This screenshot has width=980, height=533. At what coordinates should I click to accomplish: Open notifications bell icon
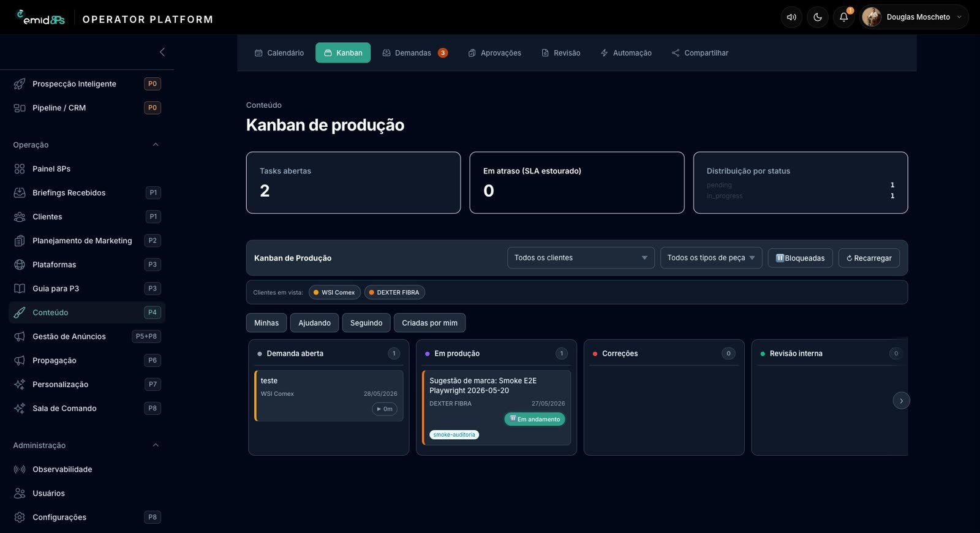(x=843, y=17)
